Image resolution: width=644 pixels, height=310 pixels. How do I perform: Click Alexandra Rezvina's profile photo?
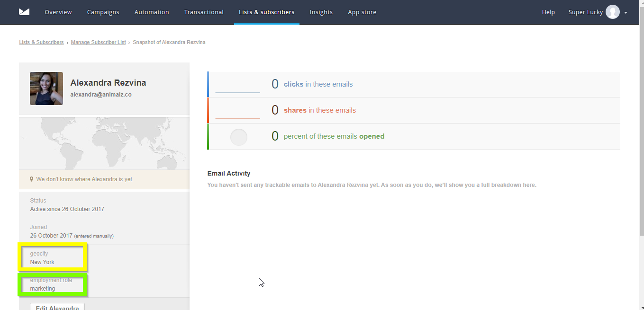tap(46, 89)
